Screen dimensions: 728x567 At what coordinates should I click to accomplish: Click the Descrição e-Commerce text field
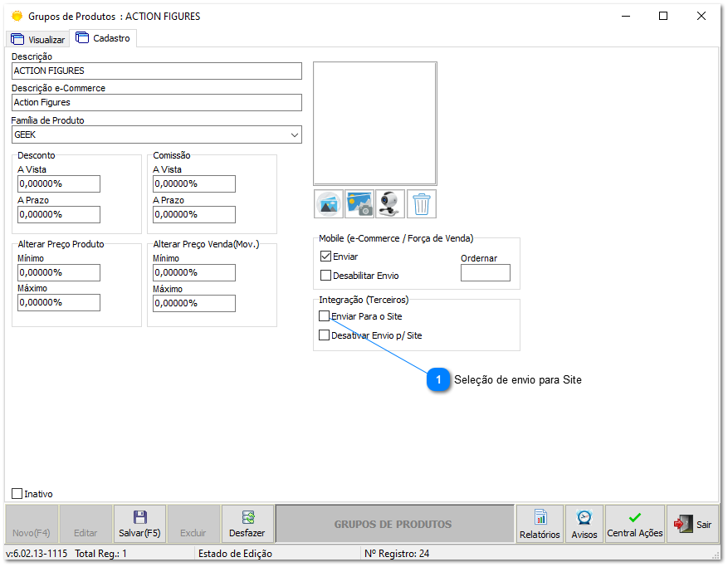pyautogui.click(x=156, y=102)
